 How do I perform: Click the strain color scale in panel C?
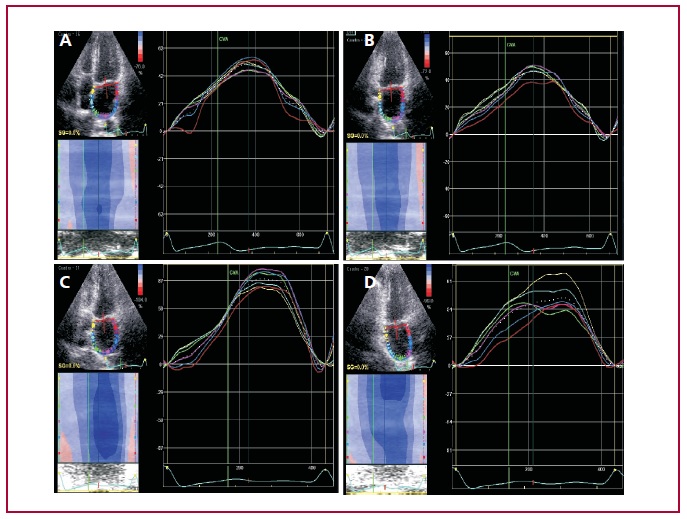coord(142,287)
